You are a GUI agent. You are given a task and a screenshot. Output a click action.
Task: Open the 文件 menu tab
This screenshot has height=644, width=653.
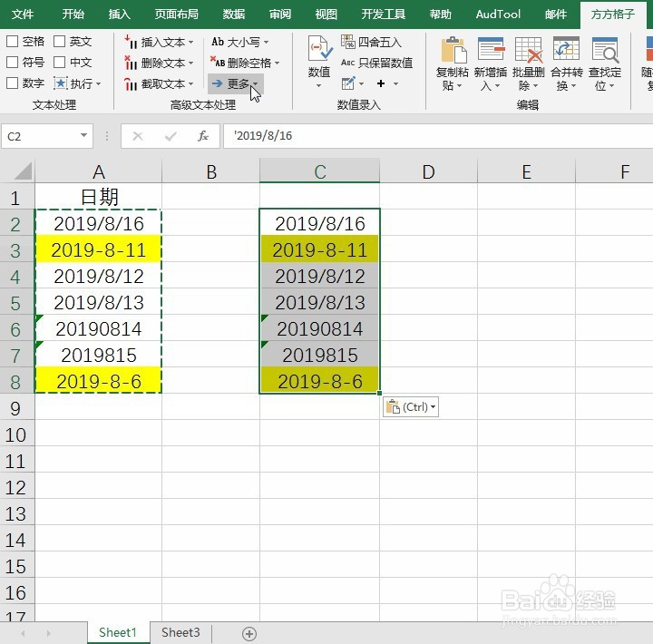[x=23, y=15]
